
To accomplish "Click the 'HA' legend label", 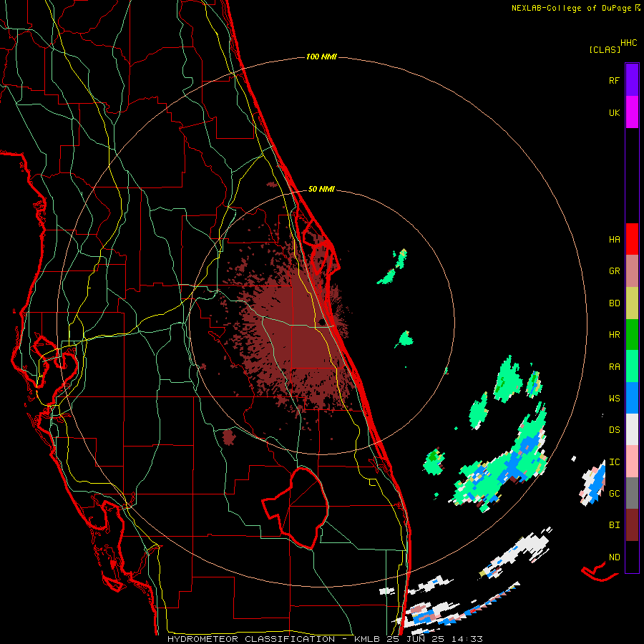I will 615,239.
